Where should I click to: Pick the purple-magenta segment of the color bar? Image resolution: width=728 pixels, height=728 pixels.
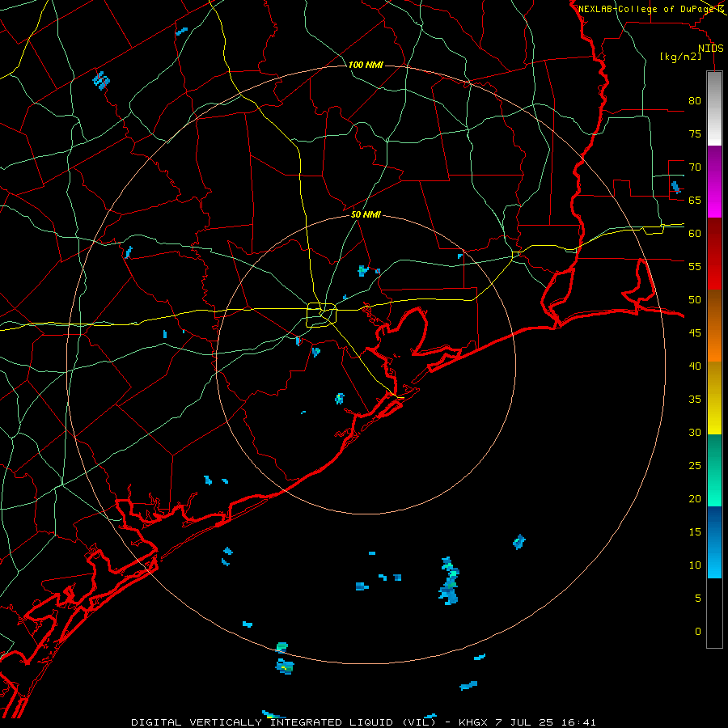pos(714,181)
